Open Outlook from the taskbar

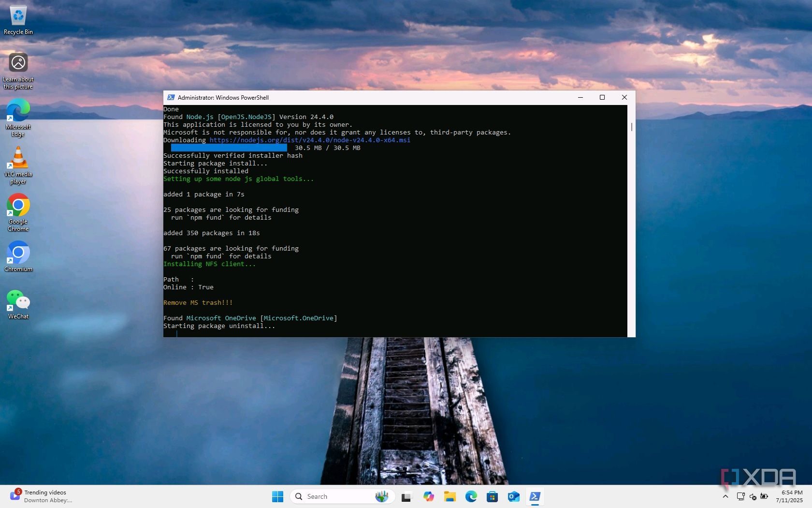513,497
